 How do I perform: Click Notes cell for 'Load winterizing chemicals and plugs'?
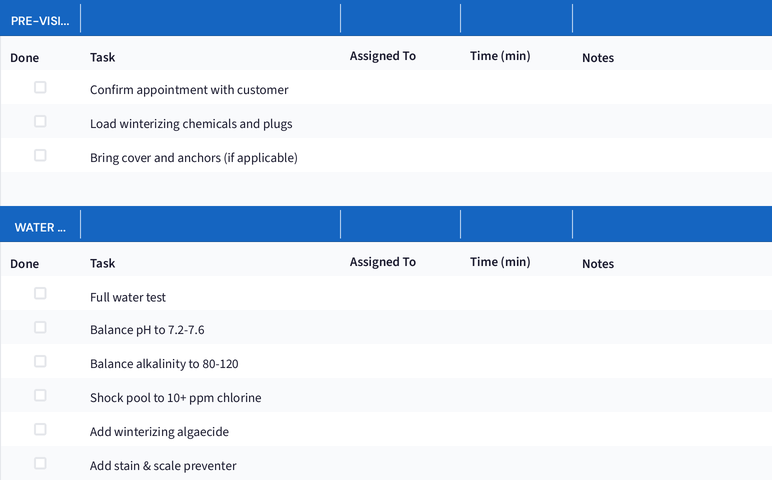[x=670, y=123]
